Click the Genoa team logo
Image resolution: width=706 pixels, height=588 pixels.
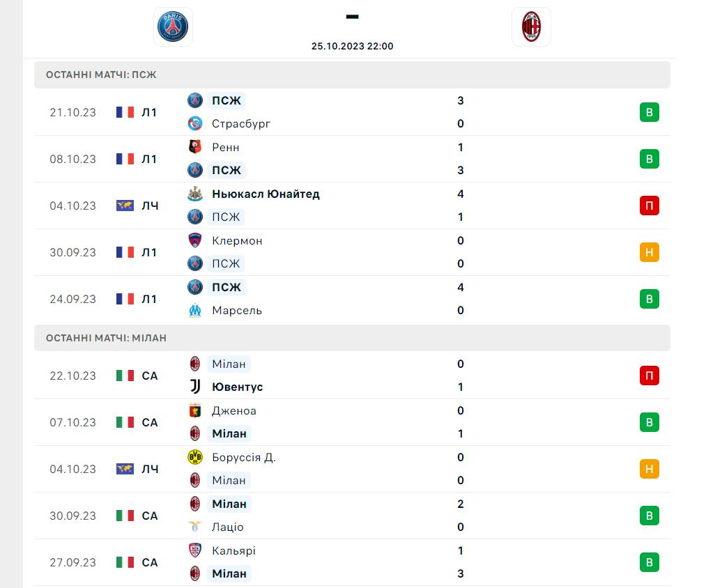click(195, 410)
